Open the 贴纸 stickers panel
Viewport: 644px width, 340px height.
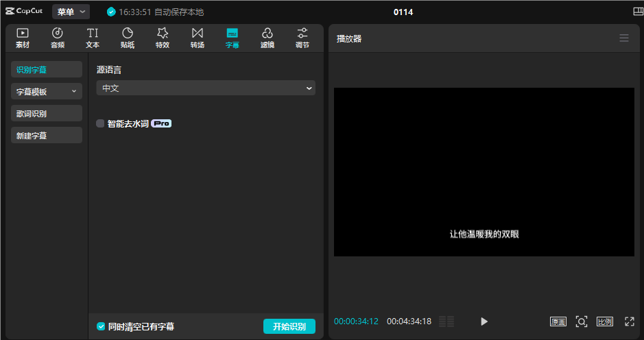[128, 38]
